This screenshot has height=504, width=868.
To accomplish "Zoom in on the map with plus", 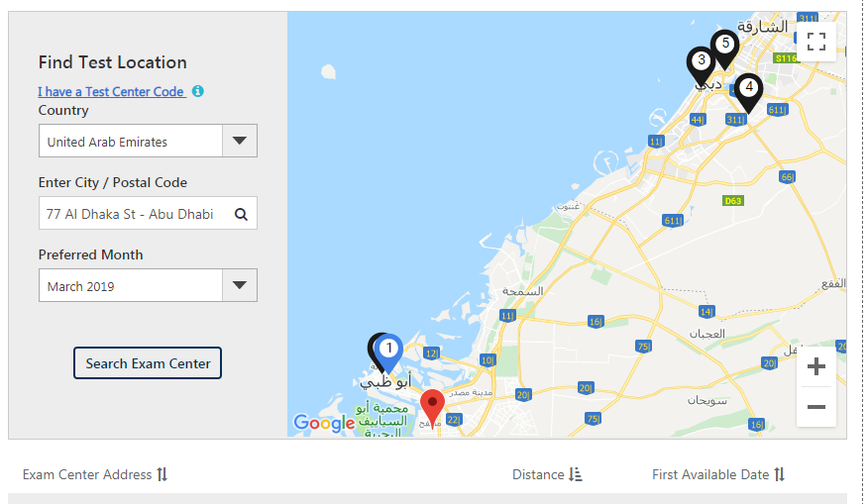I will click(815, 366).
